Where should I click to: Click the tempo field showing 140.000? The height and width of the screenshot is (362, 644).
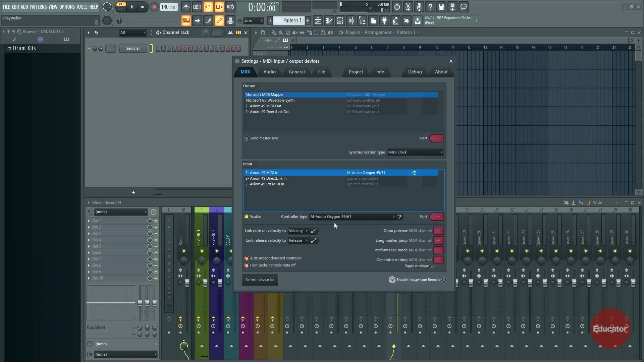(x=169, y=7)
